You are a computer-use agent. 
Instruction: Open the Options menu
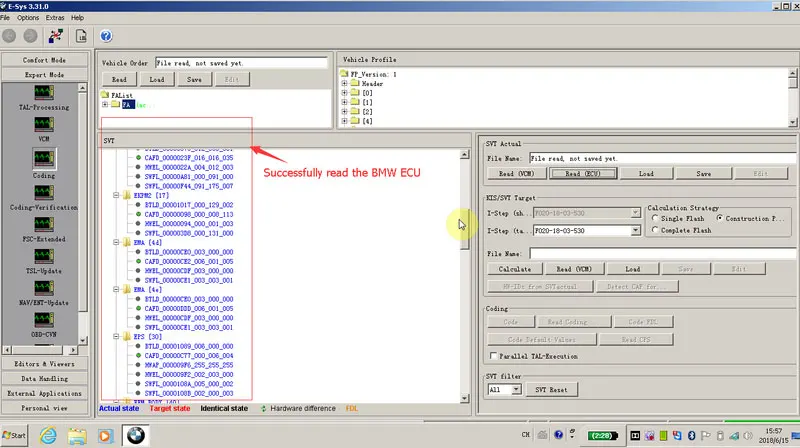tap(28, 17)
